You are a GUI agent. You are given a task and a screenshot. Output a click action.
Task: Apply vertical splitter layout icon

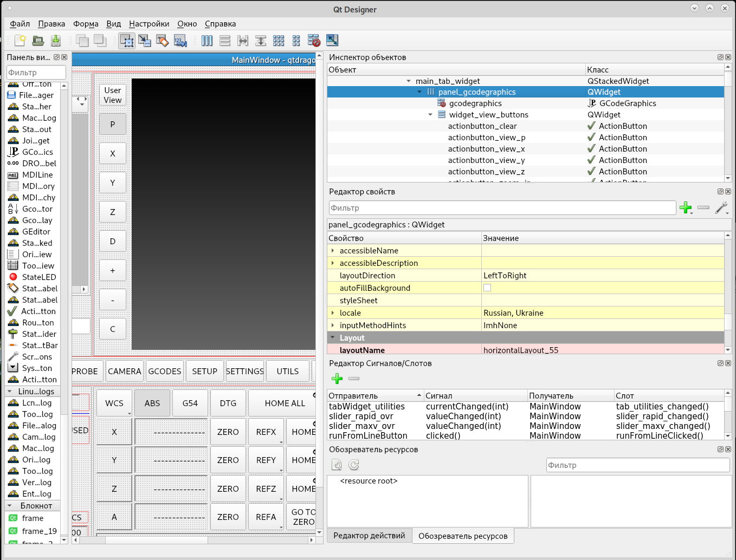coord(261,40)
